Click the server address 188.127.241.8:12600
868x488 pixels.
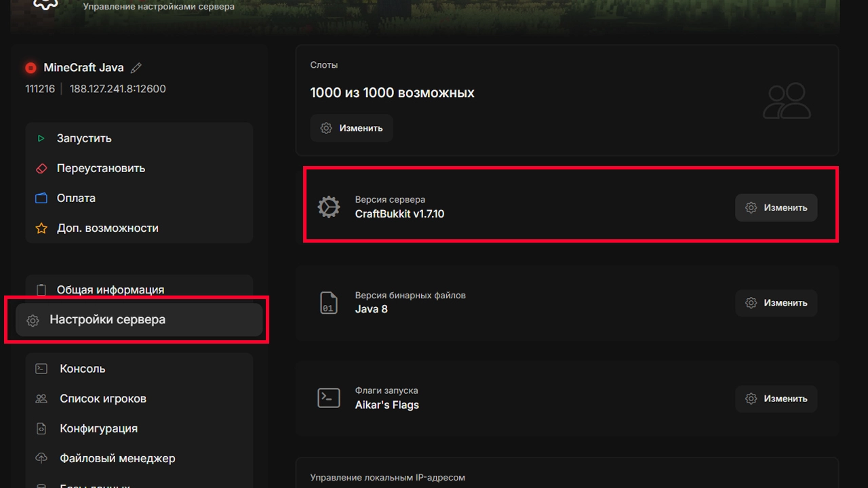tap(117, 89)
